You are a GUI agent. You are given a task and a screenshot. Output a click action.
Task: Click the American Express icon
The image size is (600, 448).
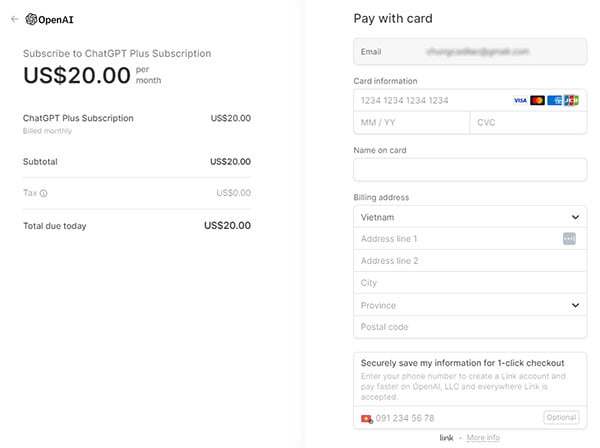click(x=554, y=100)
